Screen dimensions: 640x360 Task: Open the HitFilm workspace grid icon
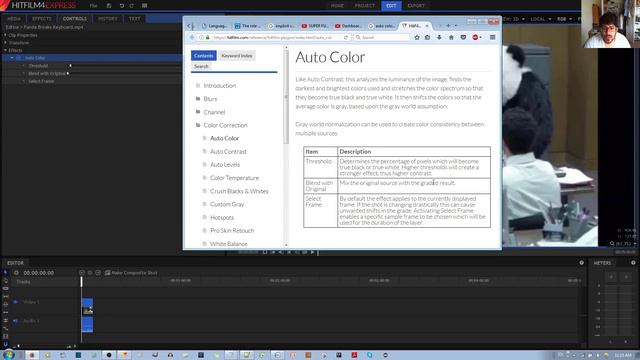[x=144, y=6]
